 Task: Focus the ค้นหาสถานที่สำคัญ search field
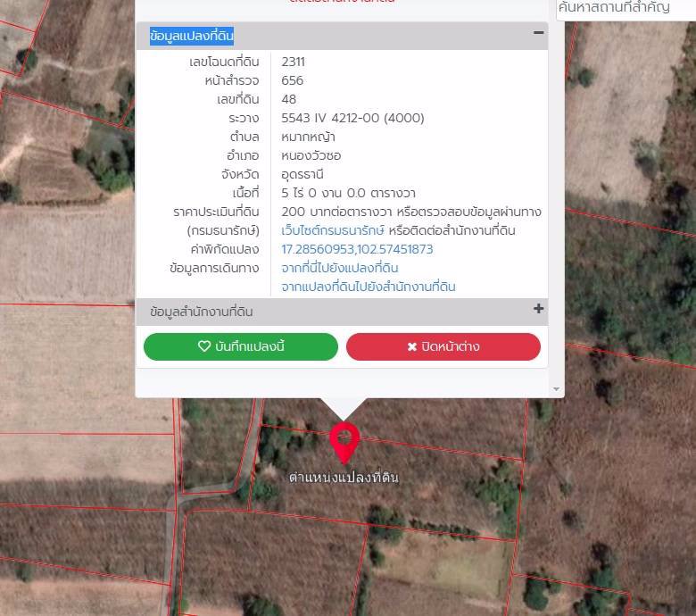coord(625,8)
